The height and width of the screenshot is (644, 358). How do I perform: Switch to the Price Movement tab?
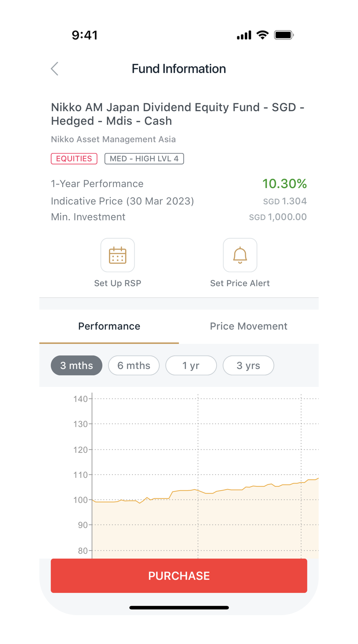coord(249,326)
